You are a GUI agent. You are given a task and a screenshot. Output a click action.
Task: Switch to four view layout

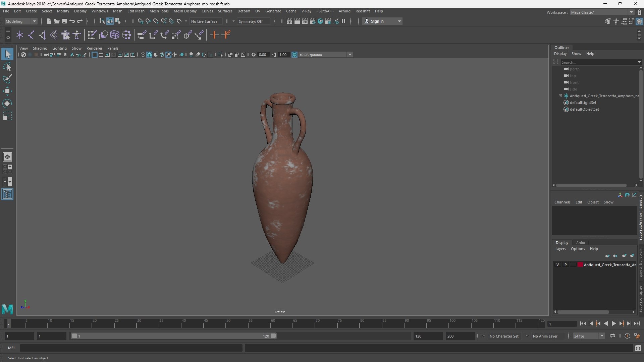tap(7, 169)
